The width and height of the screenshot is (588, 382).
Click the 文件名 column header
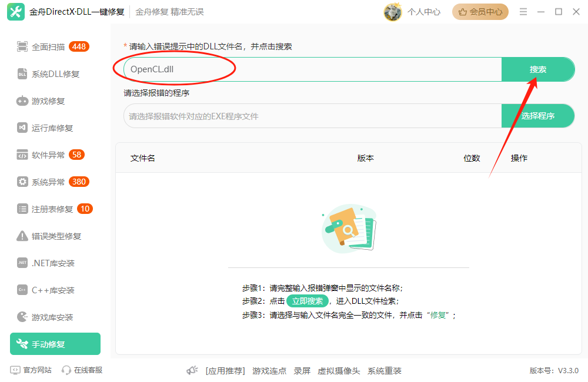tap(142, 158)
